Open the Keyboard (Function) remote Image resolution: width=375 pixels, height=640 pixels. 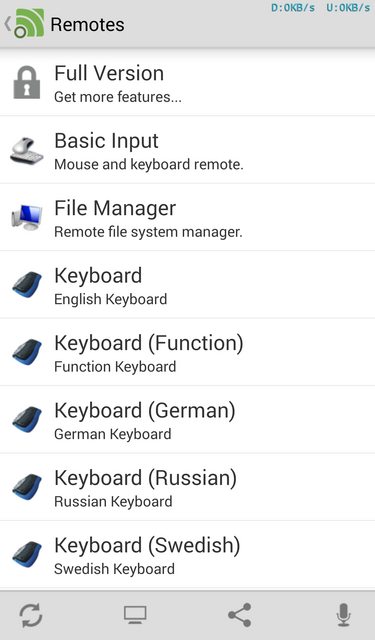point(187,352)
